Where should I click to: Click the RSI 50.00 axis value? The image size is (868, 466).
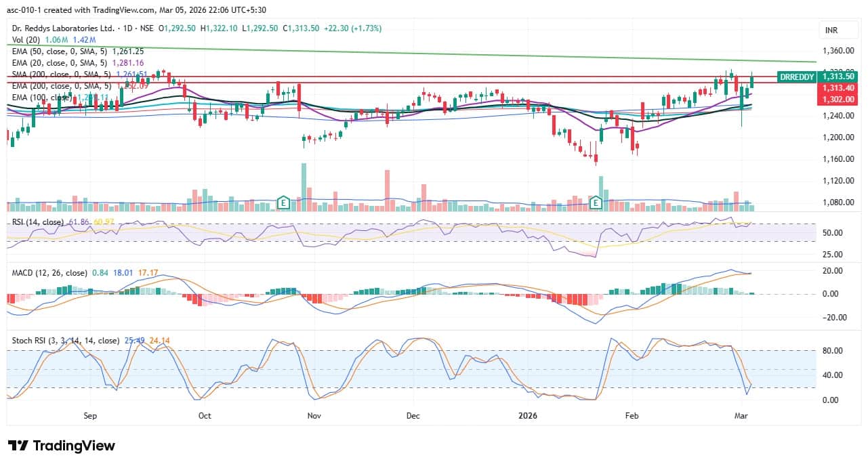click(x=833, y=233)
